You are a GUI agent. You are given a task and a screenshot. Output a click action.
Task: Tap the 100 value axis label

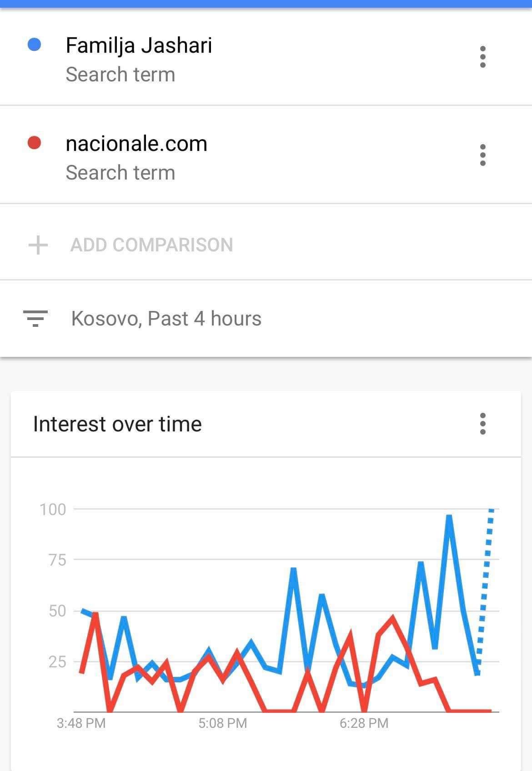[53, 510]
